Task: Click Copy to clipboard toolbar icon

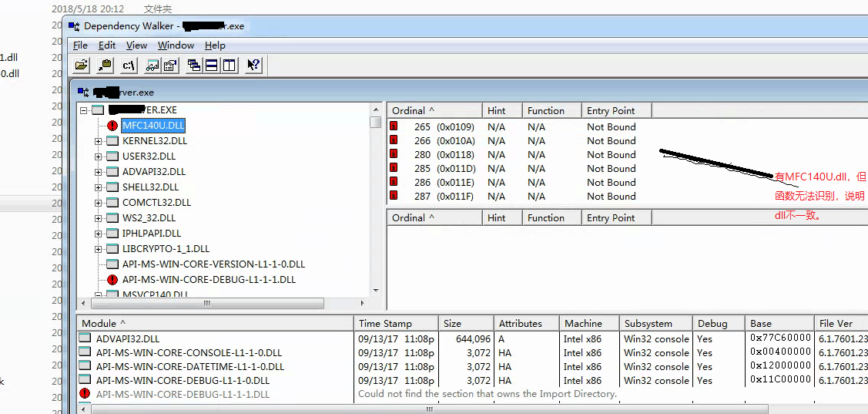Action: [106, 66]
